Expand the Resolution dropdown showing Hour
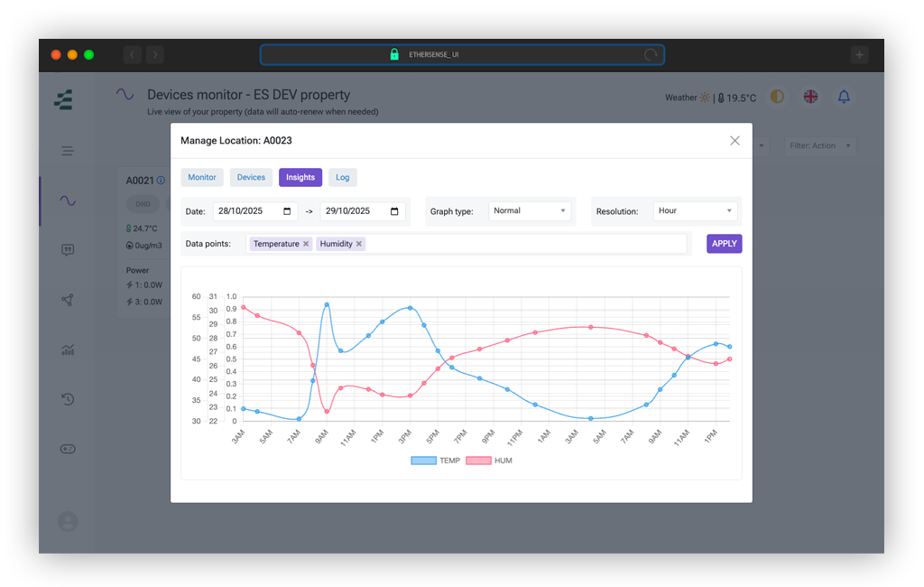Viewport: 924px width, 587px height. (695, 210)
